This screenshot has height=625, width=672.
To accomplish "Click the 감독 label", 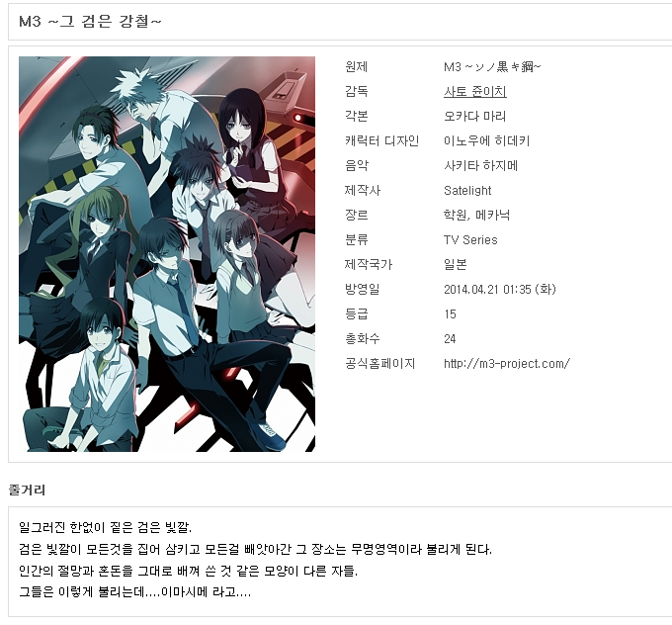I will pos(356,91).
